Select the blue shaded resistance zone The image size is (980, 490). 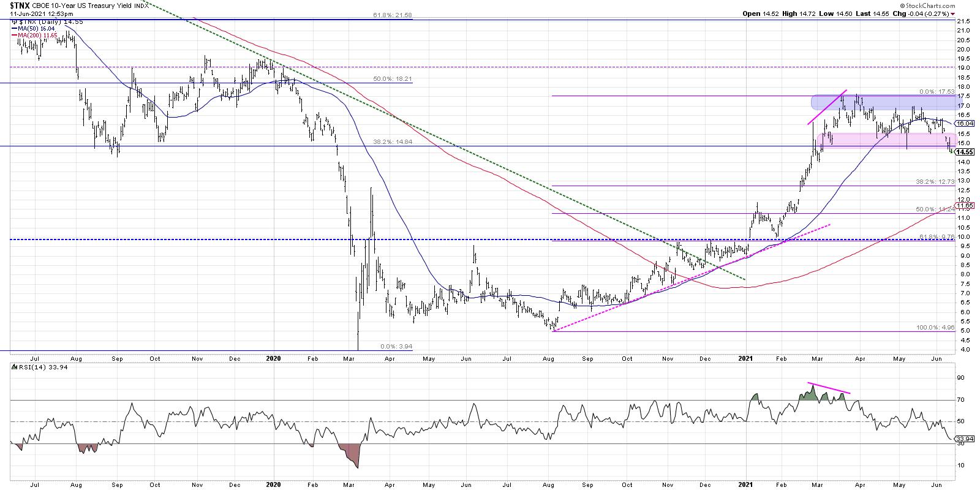882,102
